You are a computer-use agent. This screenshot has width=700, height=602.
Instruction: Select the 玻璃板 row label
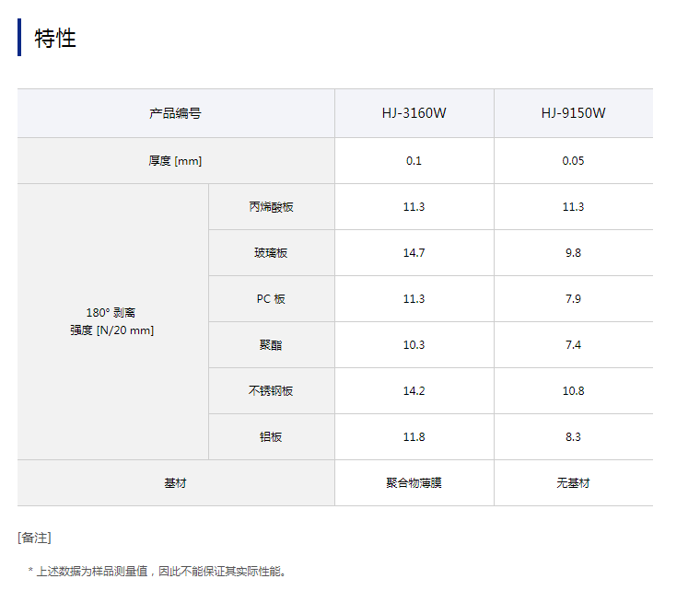271,253
